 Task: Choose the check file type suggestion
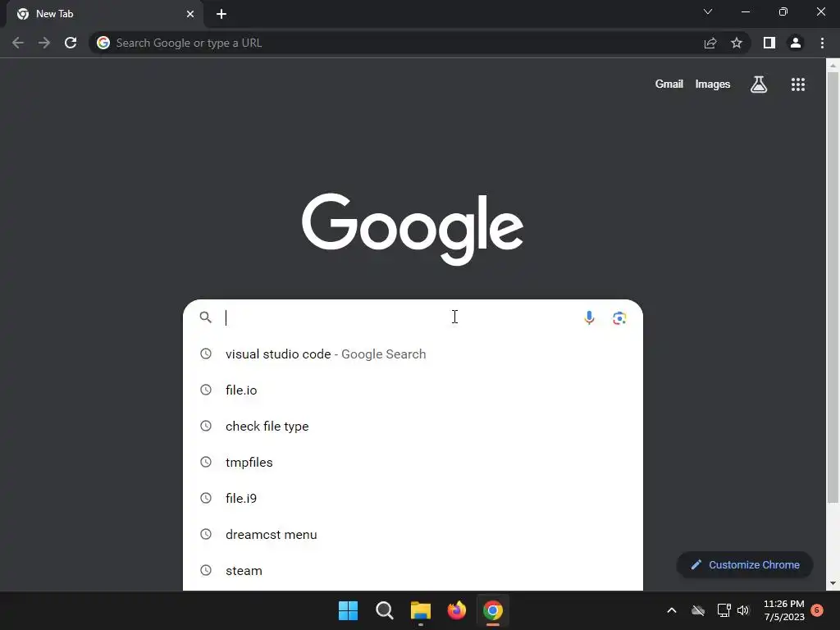(413, 426)
